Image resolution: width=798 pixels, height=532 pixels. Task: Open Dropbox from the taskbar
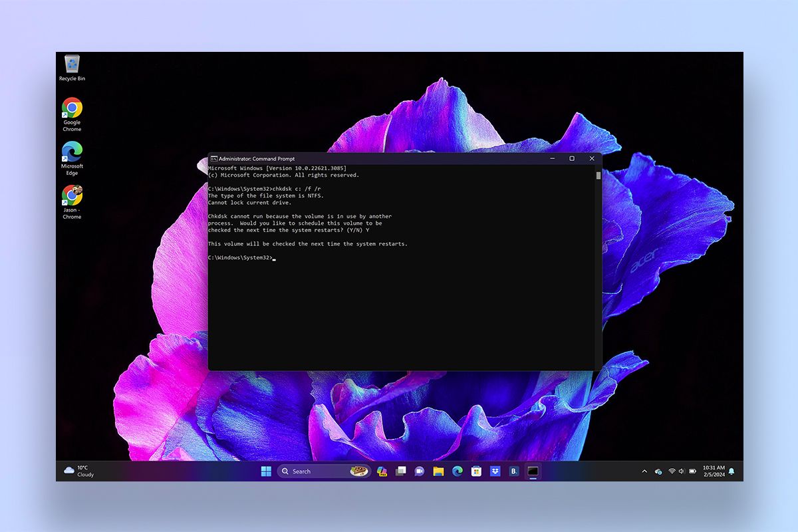coord(495,471)
